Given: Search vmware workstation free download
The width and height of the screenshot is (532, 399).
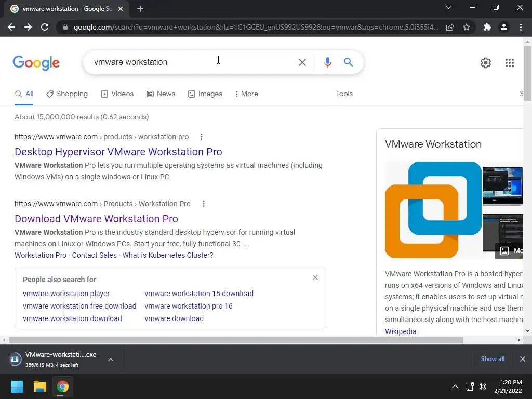Looking at the screenshot, I should (79, 306).
